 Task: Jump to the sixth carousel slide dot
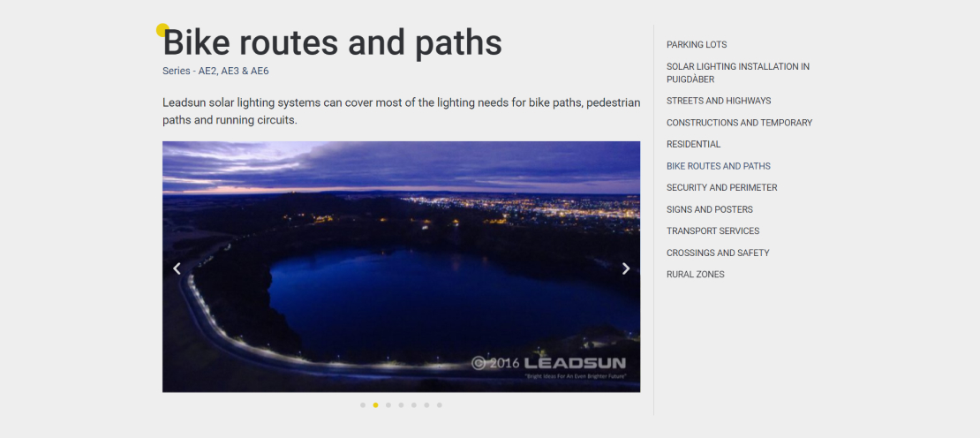click(x=426, y=405)
